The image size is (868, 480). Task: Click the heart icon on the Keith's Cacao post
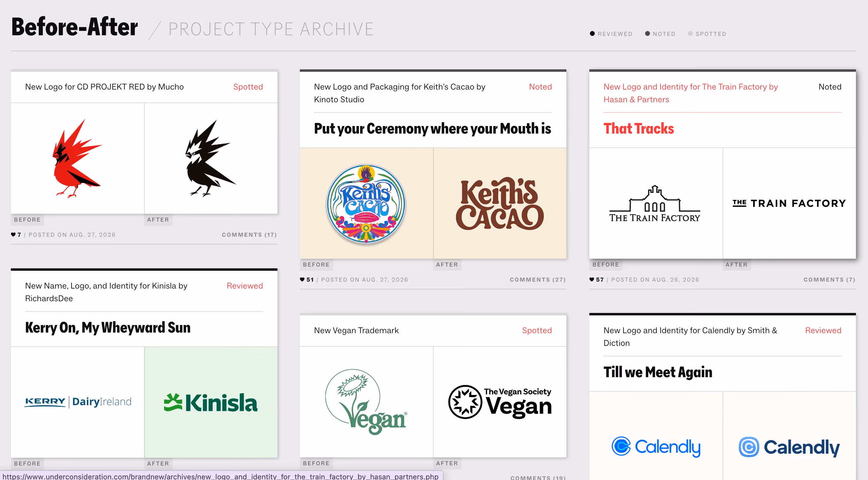point(302,279)
